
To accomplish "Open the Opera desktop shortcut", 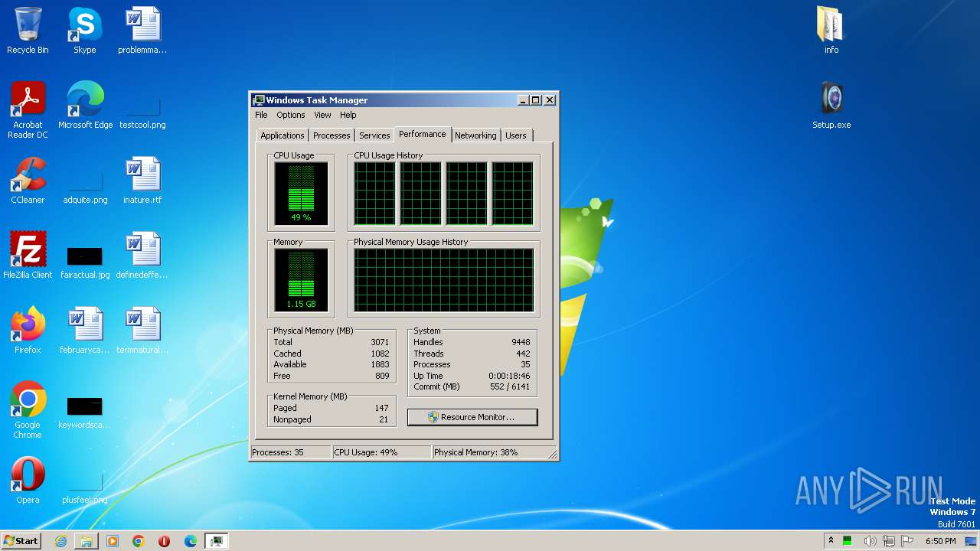I will [x=28, y=481].
